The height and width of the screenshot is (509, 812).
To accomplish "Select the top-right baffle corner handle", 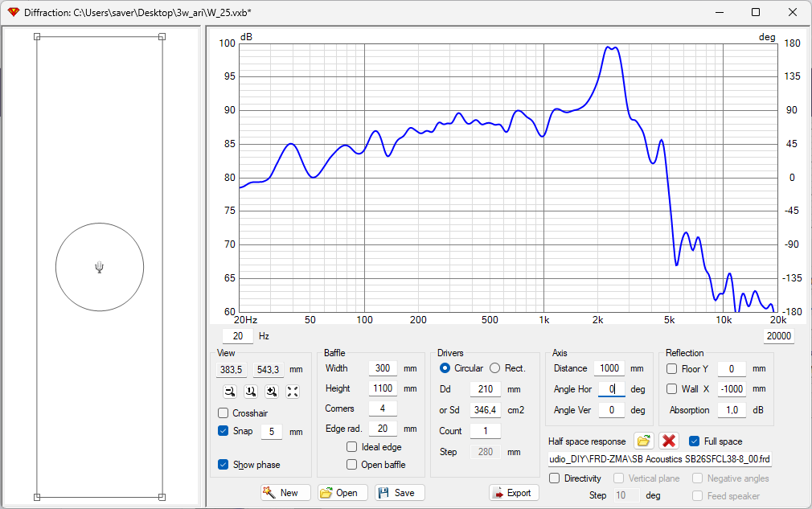I will tap(162, 37).
